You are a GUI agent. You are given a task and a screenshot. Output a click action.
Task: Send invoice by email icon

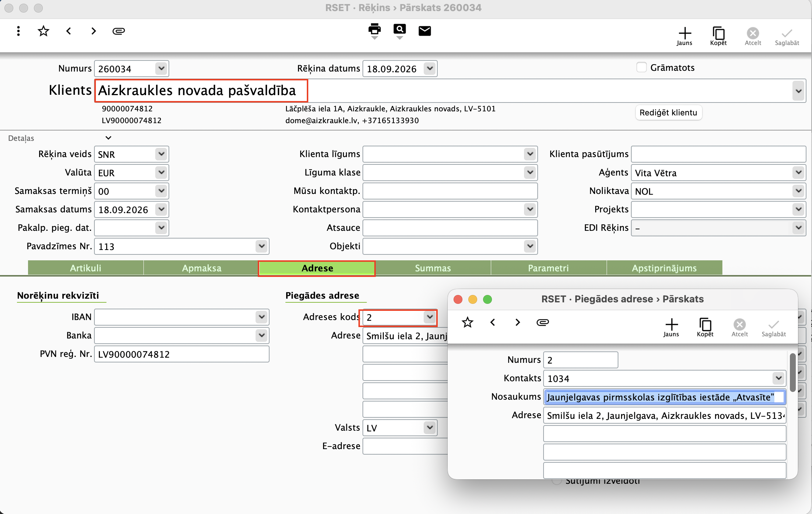(425, 31)
